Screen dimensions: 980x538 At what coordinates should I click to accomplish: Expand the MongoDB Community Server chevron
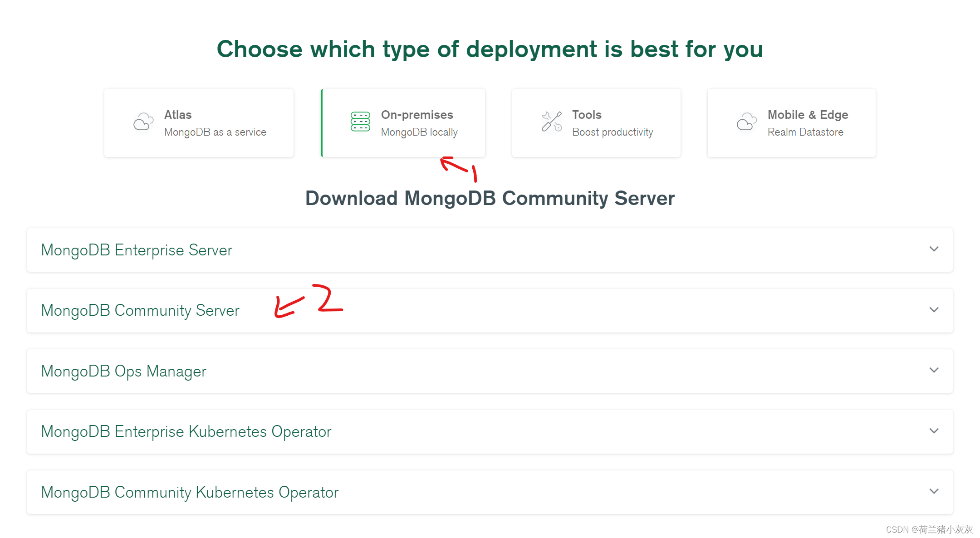click(934, 310)
